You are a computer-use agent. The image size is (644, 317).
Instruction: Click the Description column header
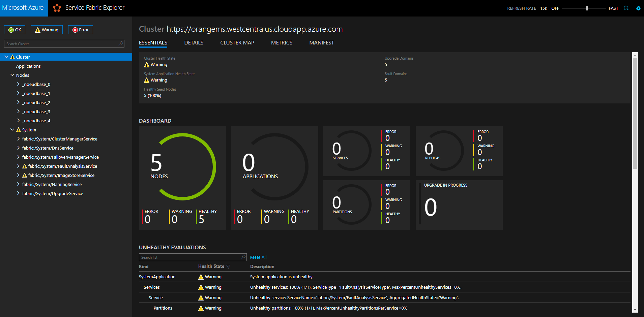[x=262, y=266]
